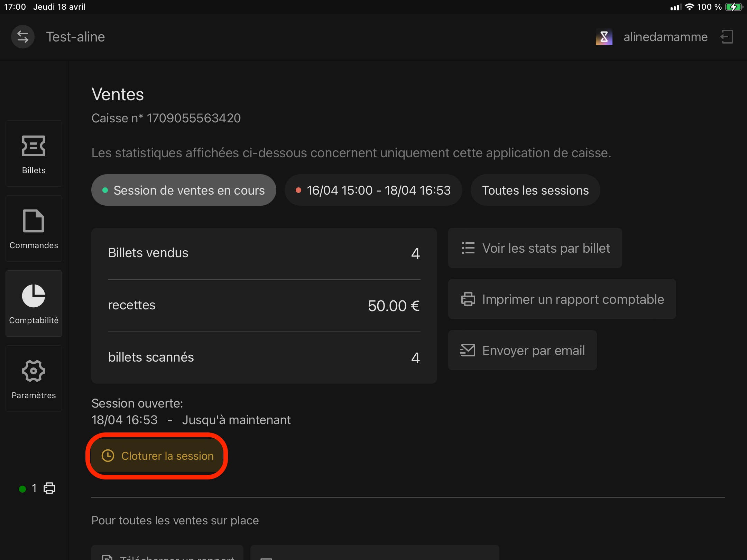Tap the 100 % battery percentage
The image size is (747, 560).
tap(709, 7)
